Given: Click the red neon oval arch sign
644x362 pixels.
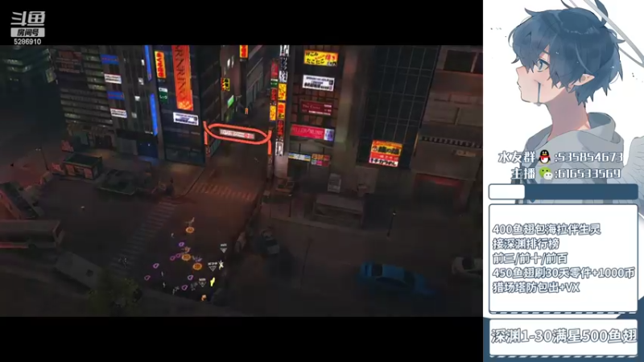Looking at the screenshot, I should click(x=237, y=134).
